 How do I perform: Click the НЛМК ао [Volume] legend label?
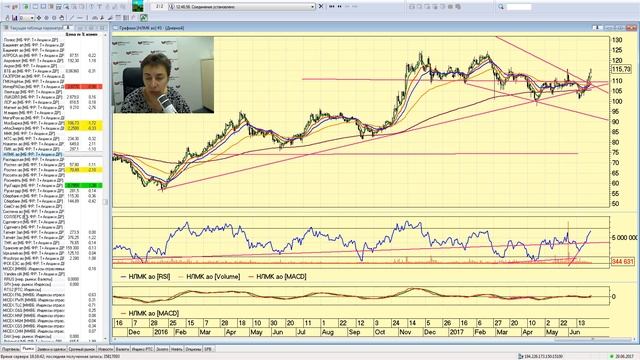tap(213, 276)
